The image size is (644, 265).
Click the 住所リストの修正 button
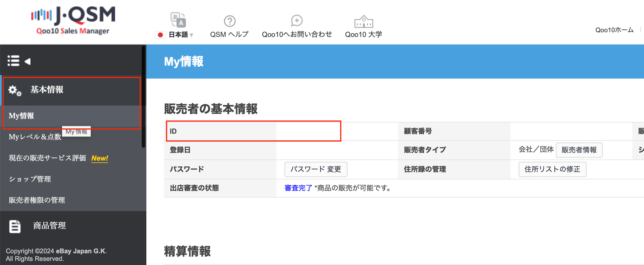[x=552, y=169]
